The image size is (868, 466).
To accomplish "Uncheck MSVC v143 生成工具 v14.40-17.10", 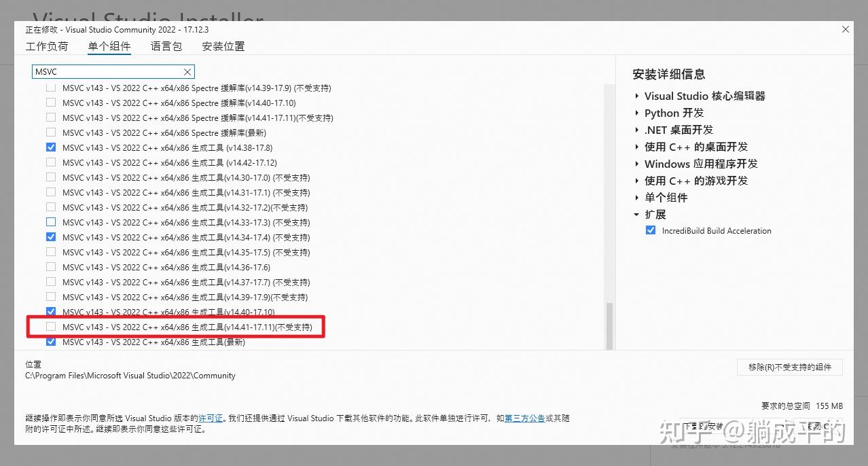I will [51, 311].
